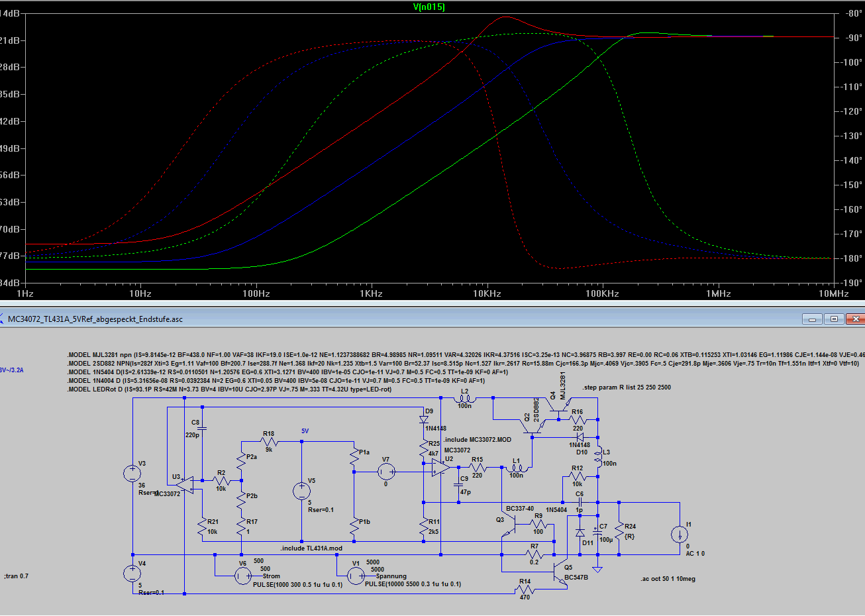Select inductor L1 symbol
The height and width of the screenshot is (616, 865).
(517, 468)
